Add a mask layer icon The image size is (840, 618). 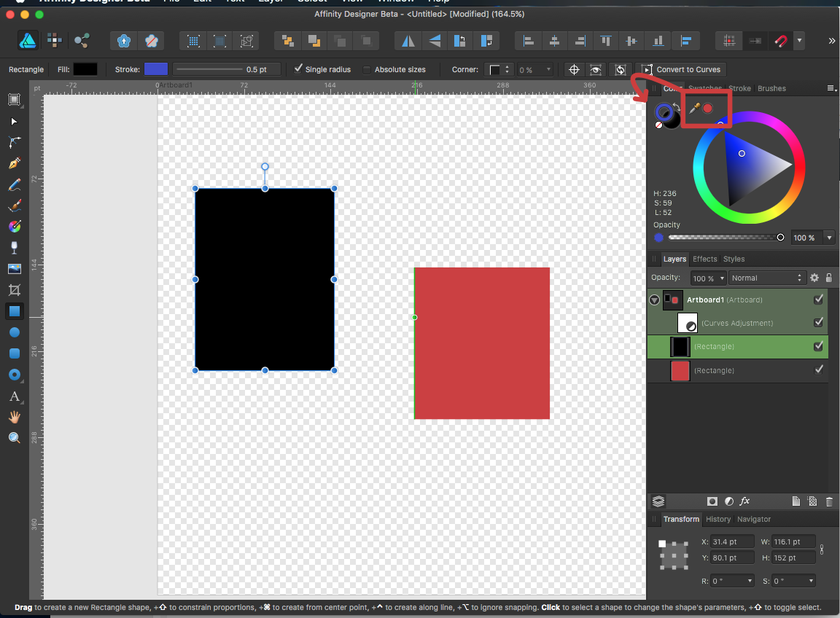click(712, 501)
